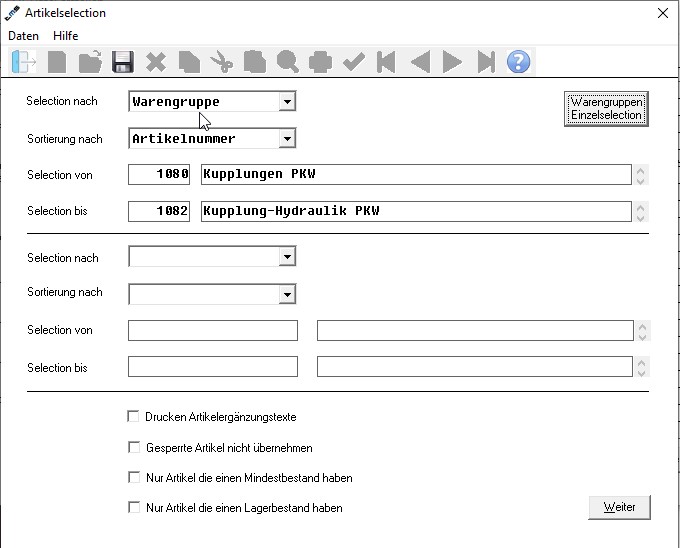Open the Warengruppe selection dropdown
680x548 pixels.
(x=287, y=102)
